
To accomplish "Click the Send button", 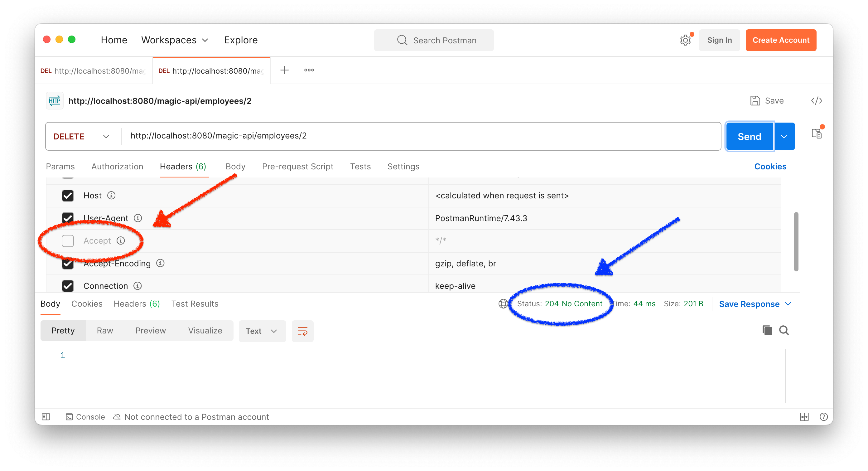I will tap(749, 136).
